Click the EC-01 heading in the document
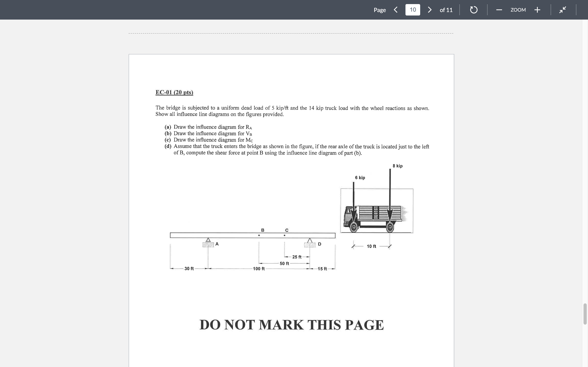The height and width of the screenshot is (367, 588). pyautogui.click(x=174, y=92)
